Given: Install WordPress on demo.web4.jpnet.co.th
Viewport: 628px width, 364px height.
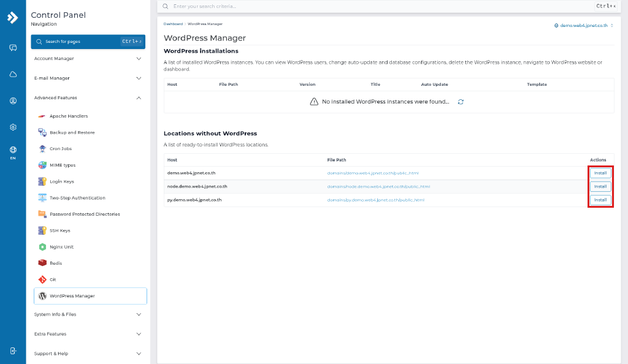Looking at the screenshot, I should (600, 173).
